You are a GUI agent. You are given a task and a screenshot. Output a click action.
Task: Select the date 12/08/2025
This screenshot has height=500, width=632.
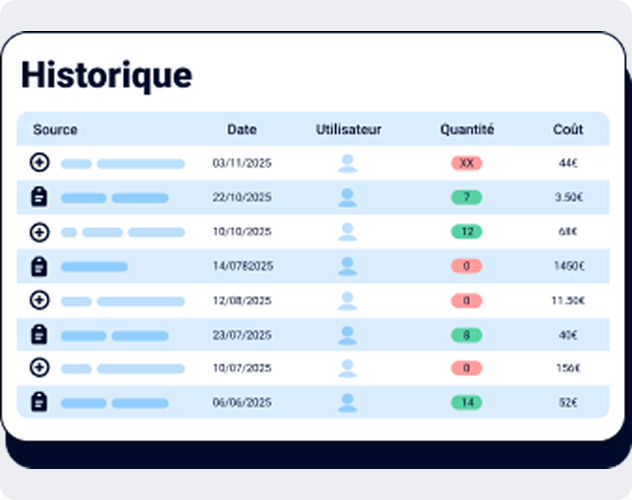(242, 301)
